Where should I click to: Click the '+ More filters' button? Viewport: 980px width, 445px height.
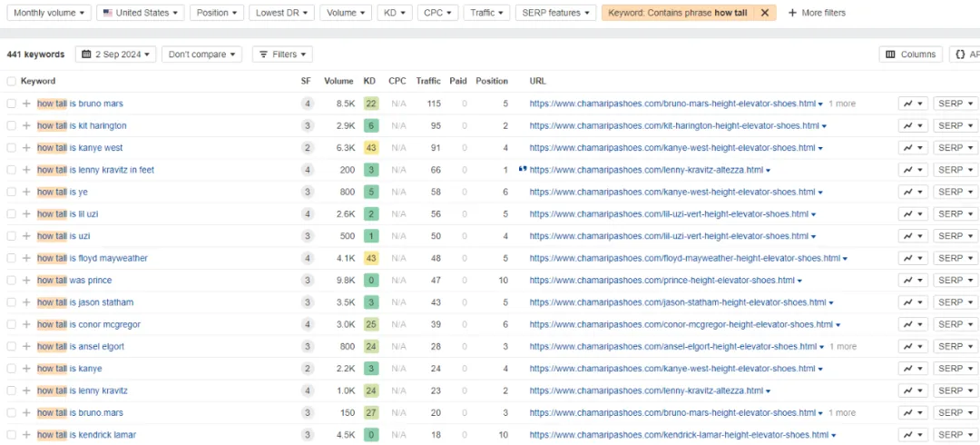816,13
